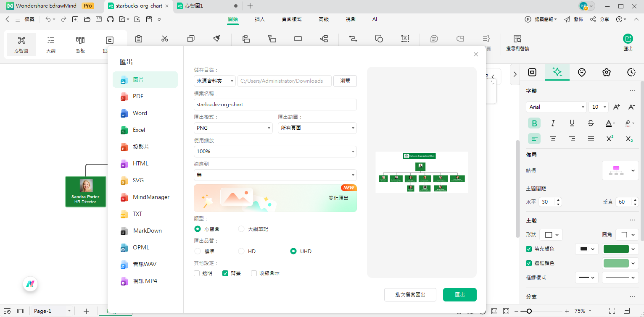Enable the 透明 transparent background checkbox

[x=196, y=273]
